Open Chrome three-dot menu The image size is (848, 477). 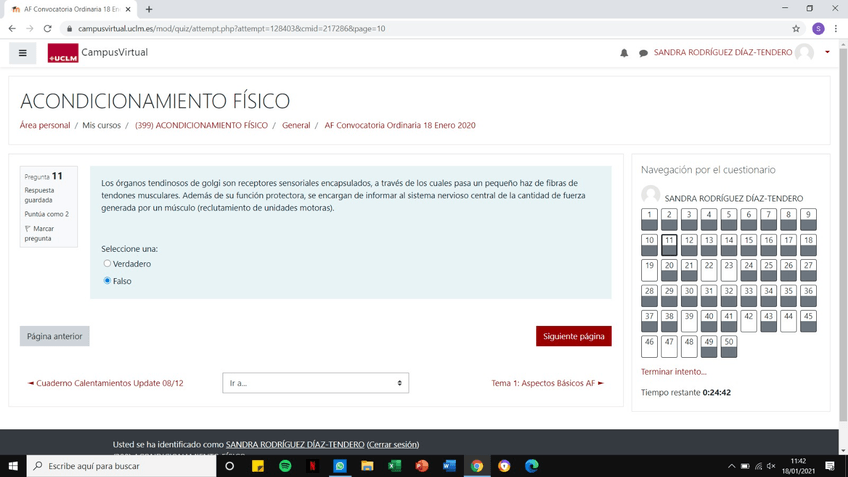click(x=836, y=29)
